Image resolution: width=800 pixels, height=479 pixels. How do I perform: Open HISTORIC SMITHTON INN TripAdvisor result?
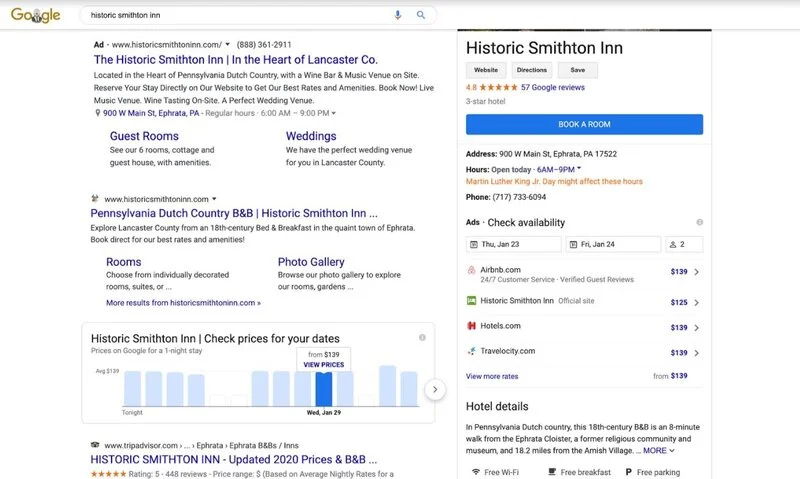coord(234,460)
